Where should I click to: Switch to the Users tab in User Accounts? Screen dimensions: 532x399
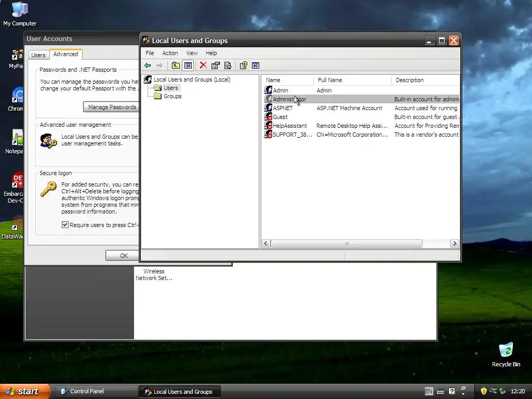[38, 55]
